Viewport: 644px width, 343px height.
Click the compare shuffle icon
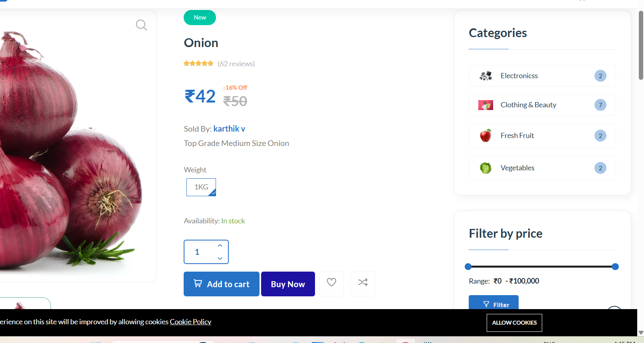coord(363,283)
